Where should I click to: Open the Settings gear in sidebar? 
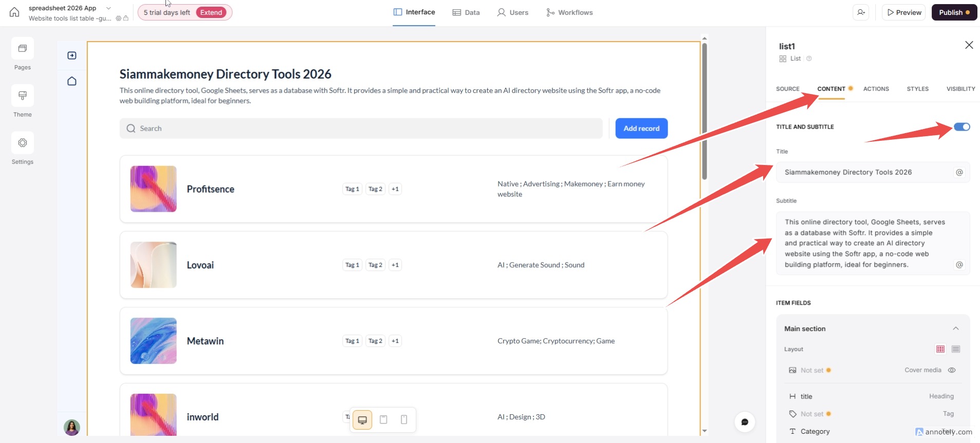[x=23, y=143]
